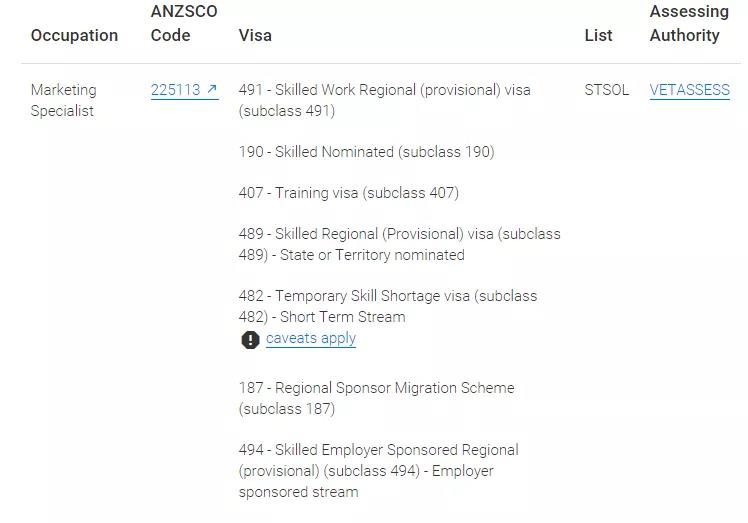This screenshot has width=748, height=523.
Task: Click the Assessing Authority column header
Action: 689,23
